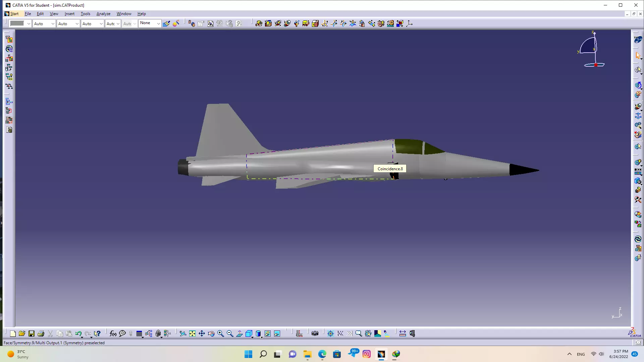
Task: Click the Painter brush icon in graphic properties
Action: point(166,23)
